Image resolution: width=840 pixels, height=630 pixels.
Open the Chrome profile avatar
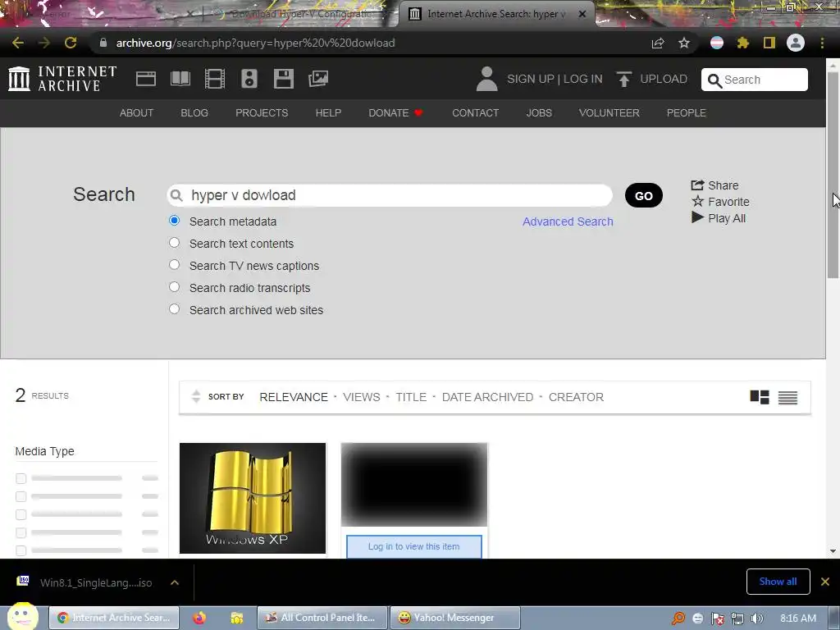[x=796, y=43]
